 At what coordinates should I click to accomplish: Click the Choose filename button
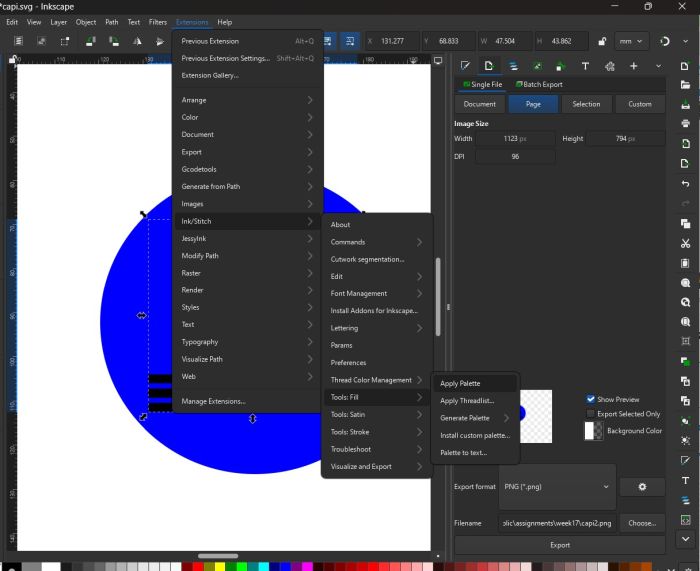pyautogui.click(x=642, y=523)
